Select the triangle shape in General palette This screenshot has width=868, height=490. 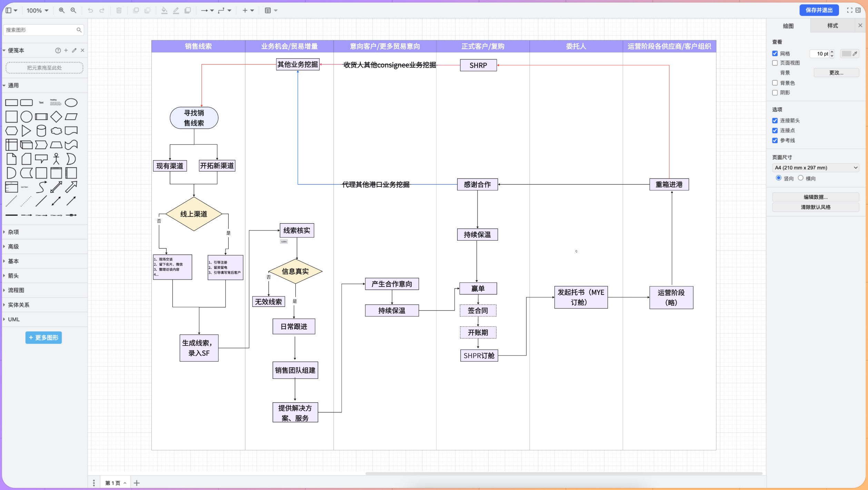pos(26,131)
